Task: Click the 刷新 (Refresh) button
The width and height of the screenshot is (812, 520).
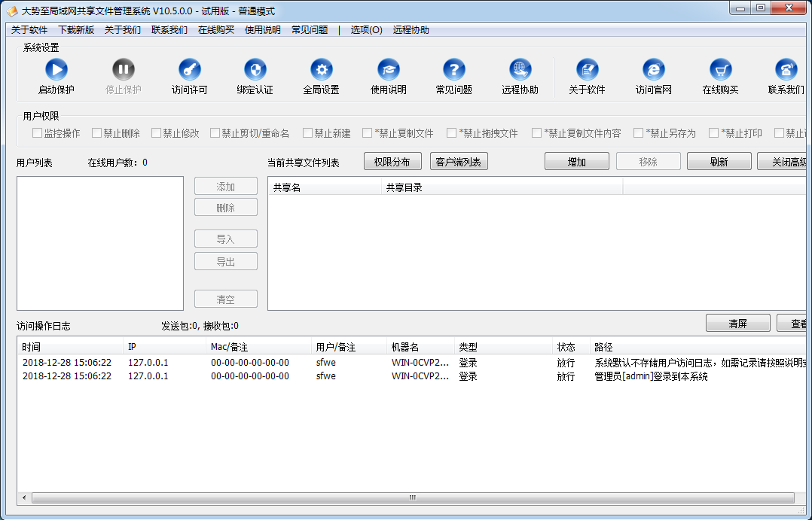Action: coord(719,160)
